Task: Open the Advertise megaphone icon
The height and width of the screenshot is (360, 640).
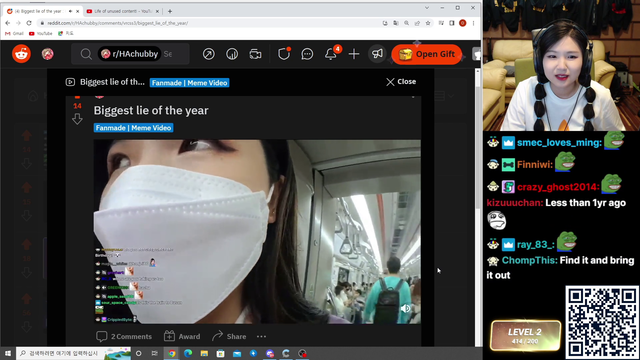Action: click(x=377, y=53)
